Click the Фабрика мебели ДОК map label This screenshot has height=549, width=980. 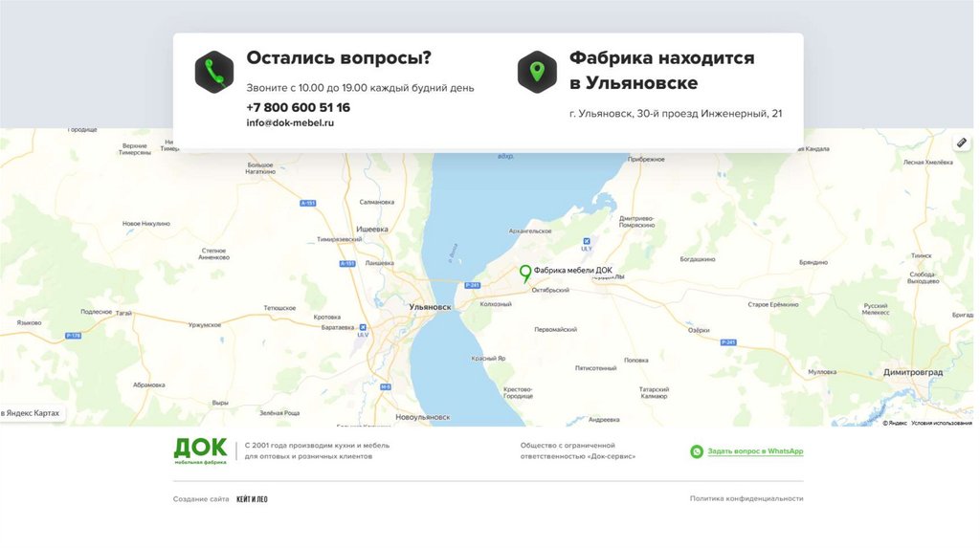pos(573,271)
